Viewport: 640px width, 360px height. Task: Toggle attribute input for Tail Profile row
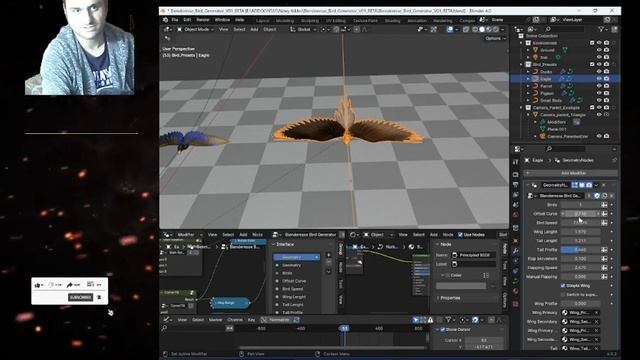pyautogui.click(x=604, y=250)
